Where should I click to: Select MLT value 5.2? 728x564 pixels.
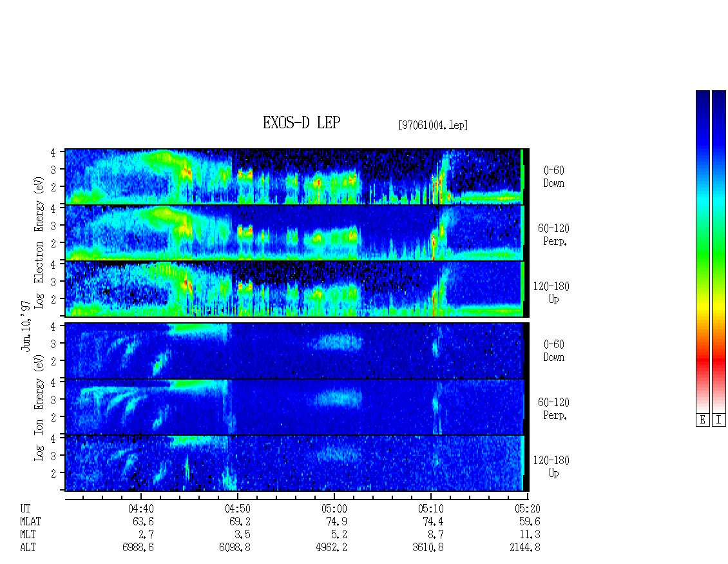coord(339,535)
